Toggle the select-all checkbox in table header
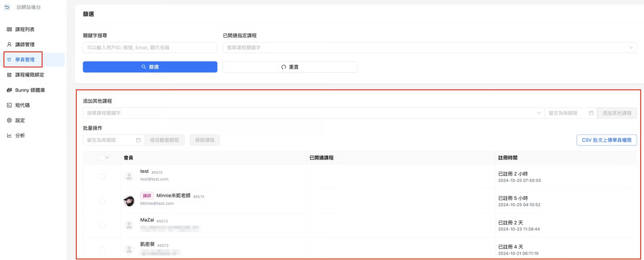Screen dimensions: 644x260 pyautogui.click(x=102, y=158)
